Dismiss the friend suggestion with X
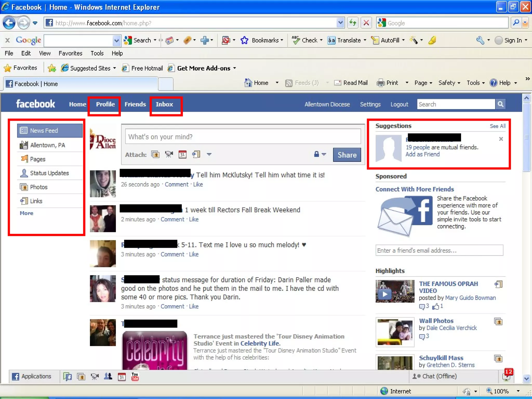532x399 pixels. click(x=501, y=139)
